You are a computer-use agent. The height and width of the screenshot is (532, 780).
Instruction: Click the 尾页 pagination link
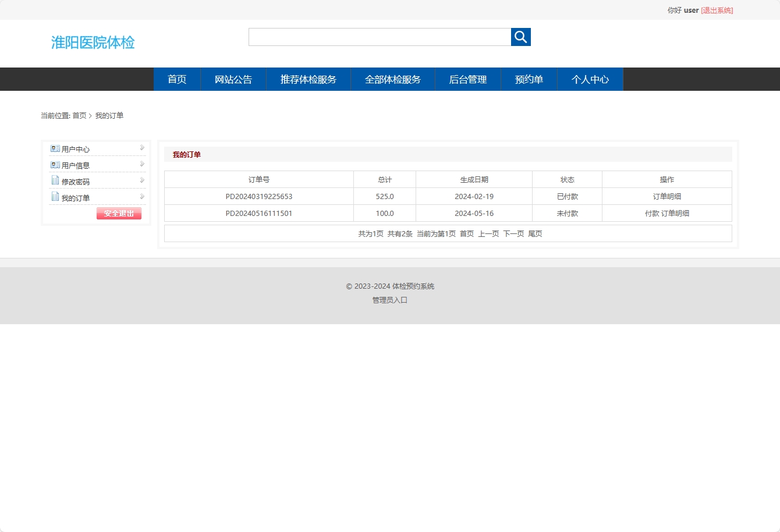pyautogui.click(x=534, y=233)
